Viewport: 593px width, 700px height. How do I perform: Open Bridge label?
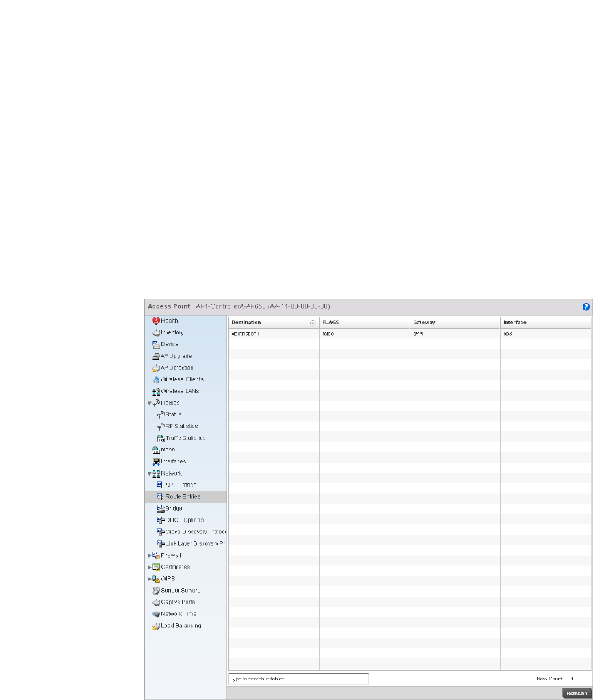[174, 509]
